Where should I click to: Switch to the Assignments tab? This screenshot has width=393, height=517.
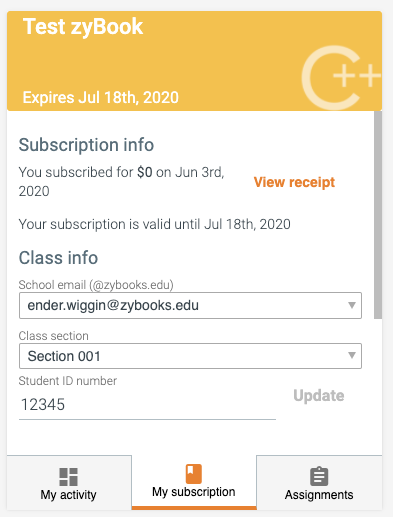pyautogui.click(x=319, y=483)
